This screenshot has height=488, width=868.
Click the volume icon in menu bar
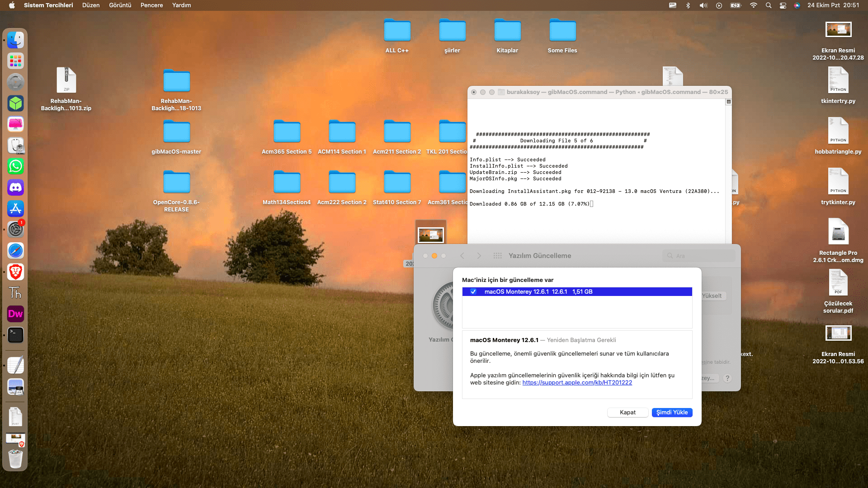(703, 5)
